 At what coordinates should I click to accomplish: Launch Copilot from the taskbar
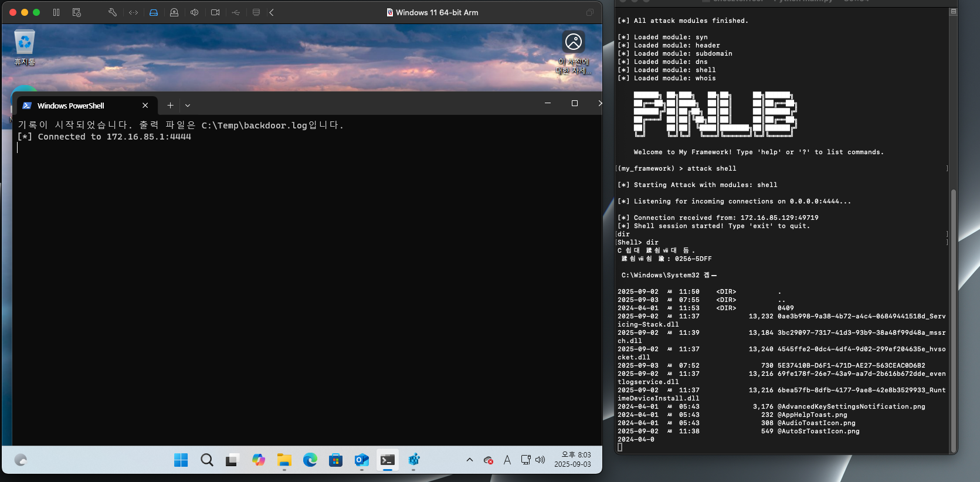[259, 460]
